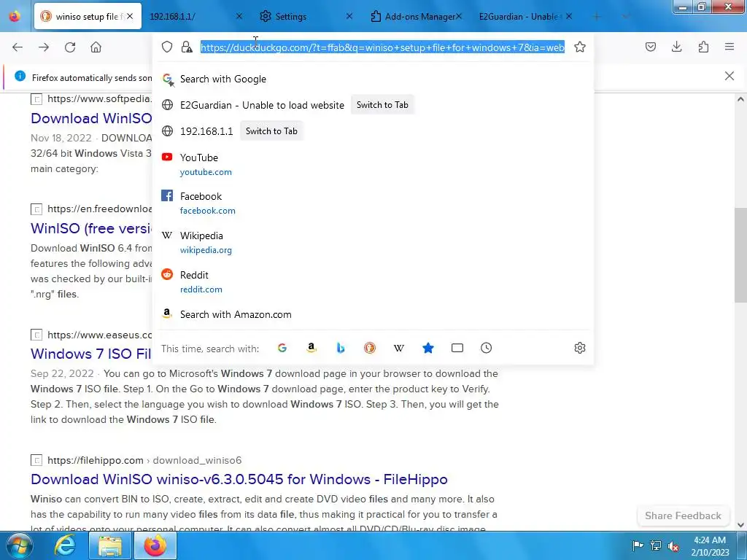Open the Firefox home page
The width and height of the screenshot is (747, 560).
click(x=96, y=47)
